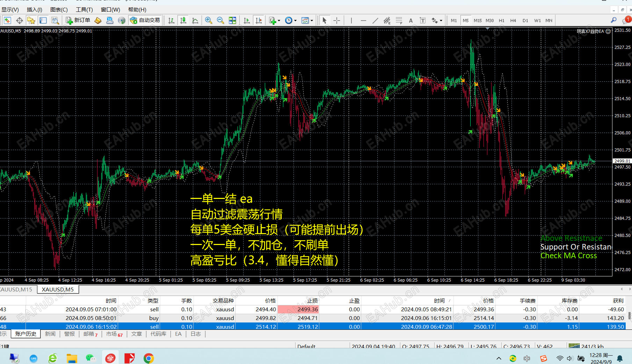Open the indicators list dropdown
This screenshot has width=632, height=364.
tap(275, 21)
